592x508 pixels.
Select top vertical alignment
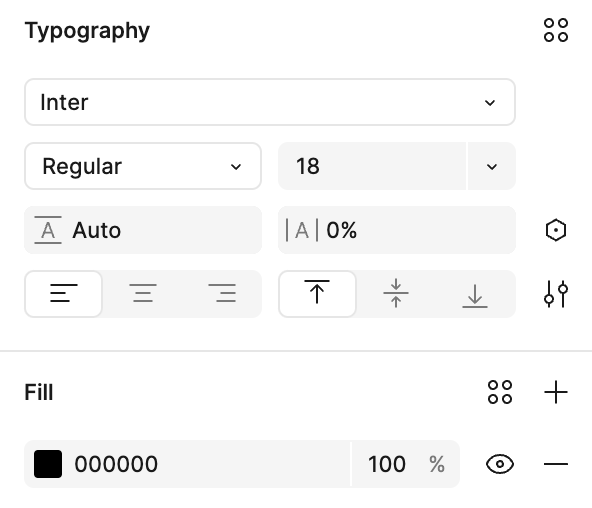click(x=317, y=294)
